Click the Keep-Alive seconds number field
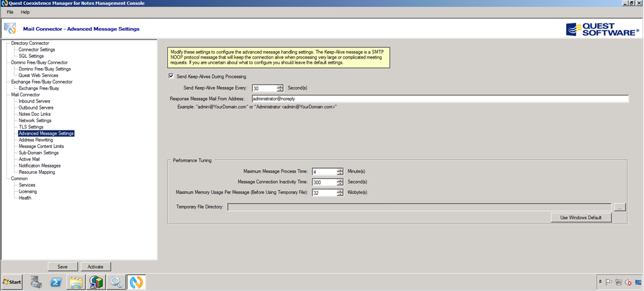The height and width of the screenshot is (291, 644). [264, 88]
